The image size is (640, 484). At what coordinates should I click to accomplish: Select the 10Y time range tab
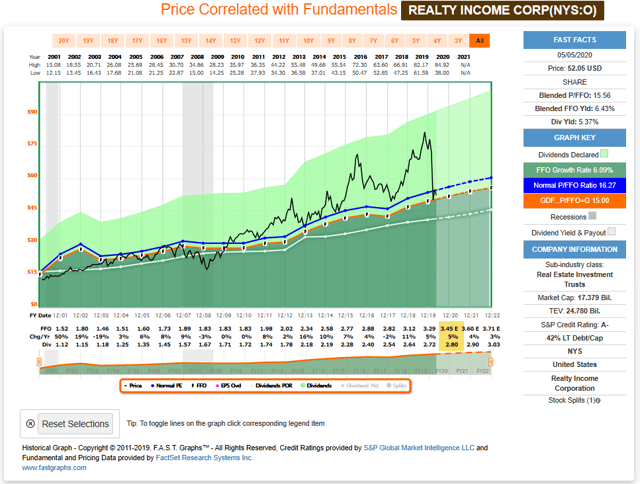(309, 41)
